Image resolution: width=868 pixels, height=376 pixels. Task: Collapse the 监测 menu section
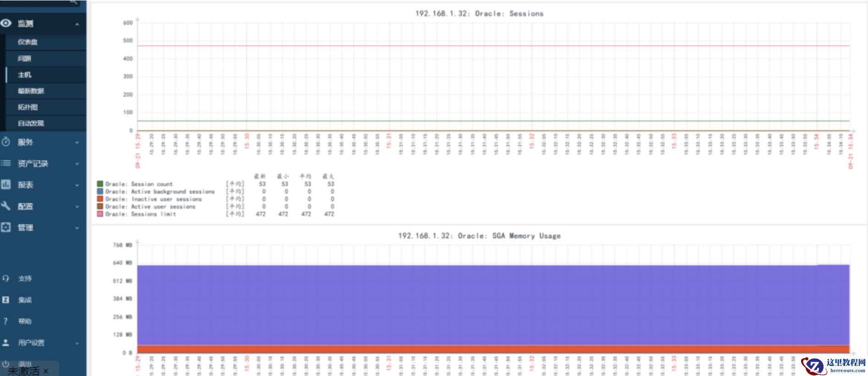click(77, 24)
